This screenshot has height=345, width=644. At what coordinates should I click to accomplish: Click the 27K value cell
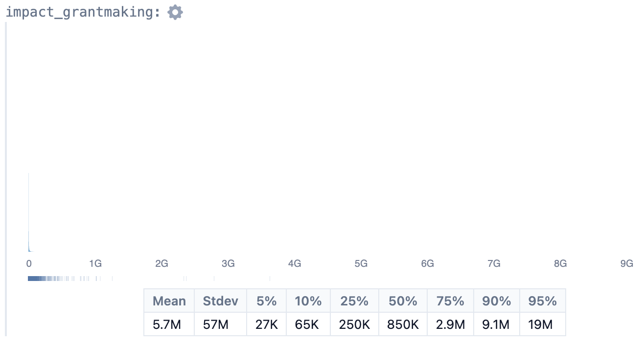267,324
